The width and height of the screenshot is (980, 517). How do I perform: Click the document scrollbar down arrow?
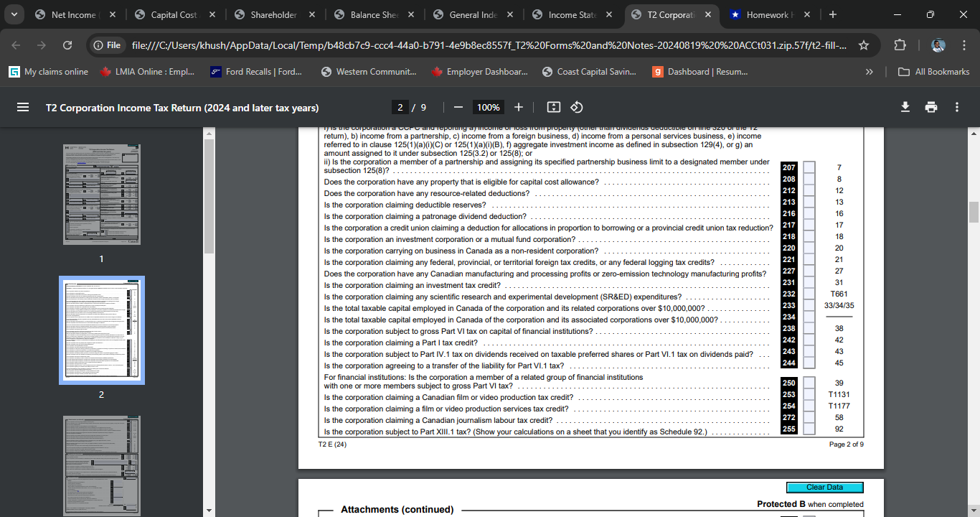tap(974, 511)
